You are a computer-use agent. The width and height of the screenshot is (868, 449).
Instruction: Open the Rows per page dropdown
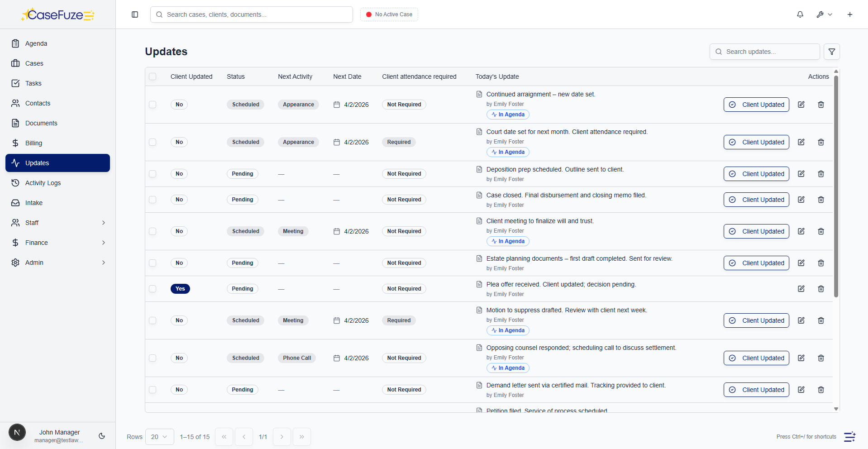pyautogui.click(x=159, y=437)
